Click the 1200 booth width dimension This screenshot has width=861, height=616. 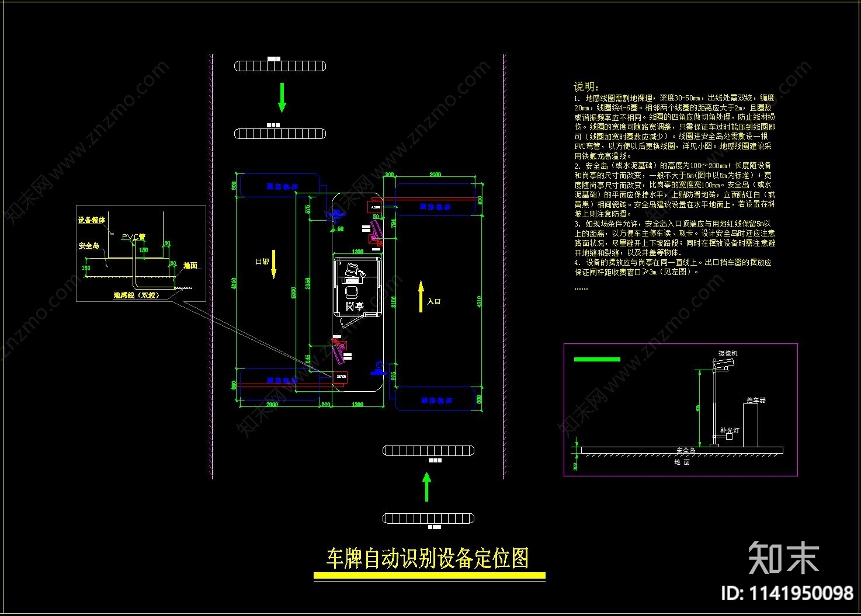click(357, 252)
